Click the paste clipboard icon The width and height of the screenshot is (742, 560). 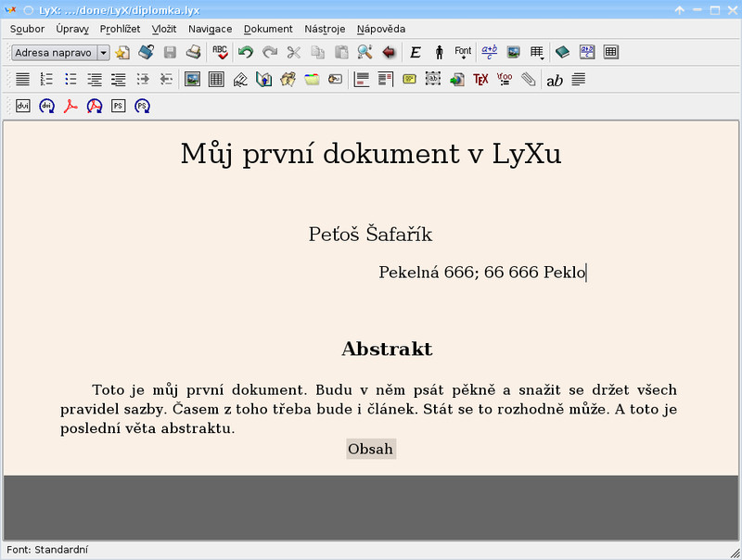(x=341, y=52)
